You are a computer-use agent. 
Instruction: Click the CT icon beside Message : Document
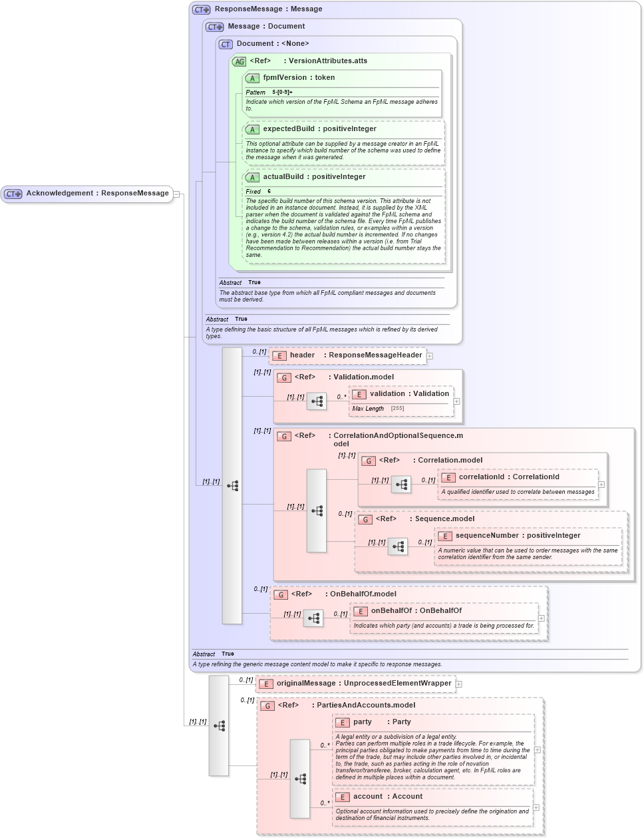214,27
